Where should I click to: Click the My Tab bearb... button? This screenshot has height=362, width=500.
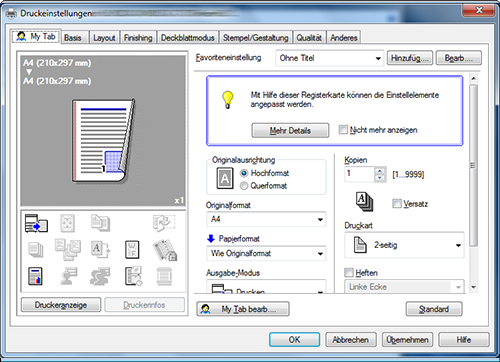[x=243, y=309]
